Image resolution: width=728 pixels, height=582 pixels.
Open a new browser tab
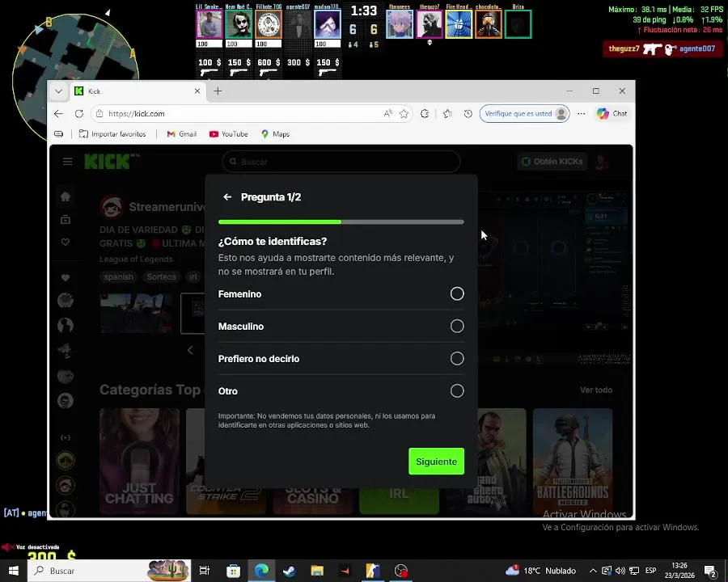(x=218, y=91)
